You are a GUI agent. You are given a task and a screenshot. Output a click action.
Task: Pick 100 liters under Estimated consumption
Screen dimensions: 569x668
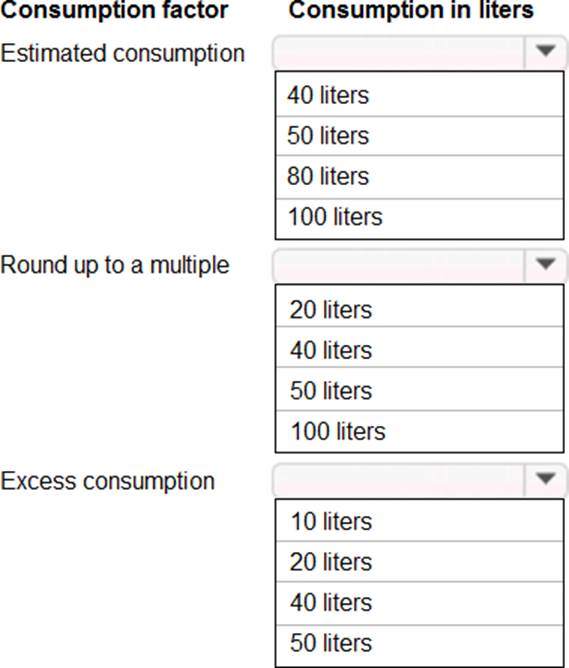[420, 217]
